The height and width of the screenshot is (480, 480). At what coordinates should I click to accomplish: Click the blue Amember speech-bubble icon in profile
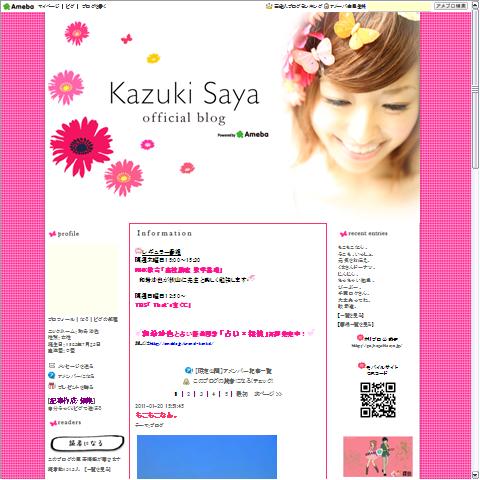[52, 375]
